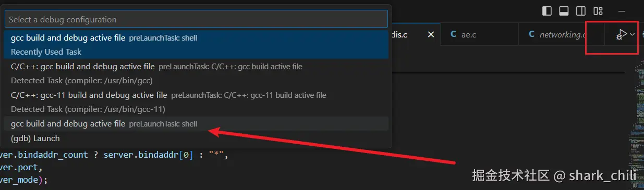644x190 pixels.
Task: Choose C/C++: gcc build and debug active file
Action: [196, 73]
